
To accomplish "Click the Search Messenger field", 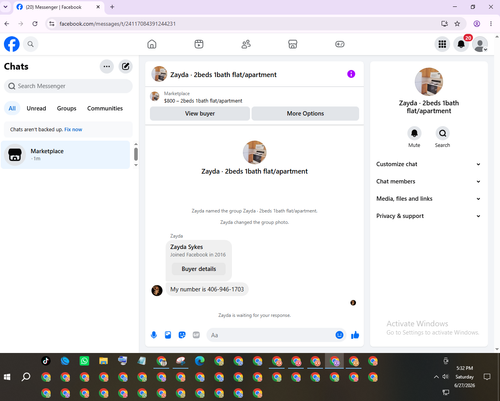I will (x=68, y=86).
